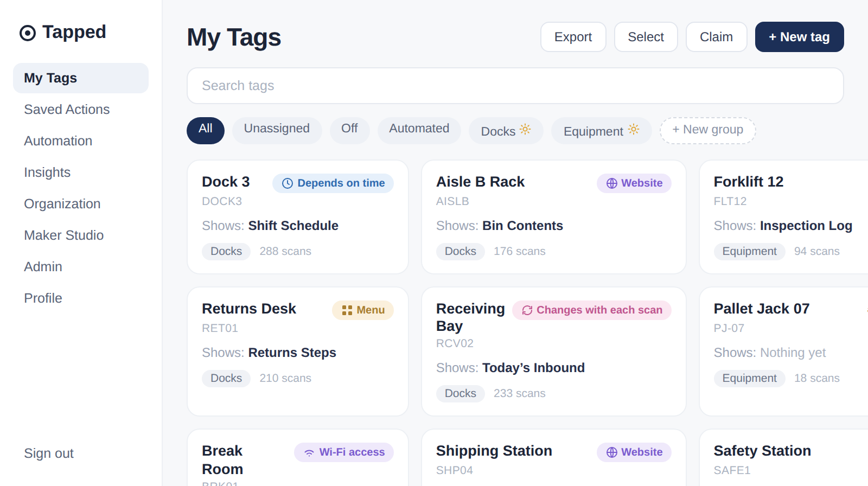Click Shift Schedule on Dock 3 card
Image resolution: width=868 pixels, height=486 pixels.
coord(293,226)
